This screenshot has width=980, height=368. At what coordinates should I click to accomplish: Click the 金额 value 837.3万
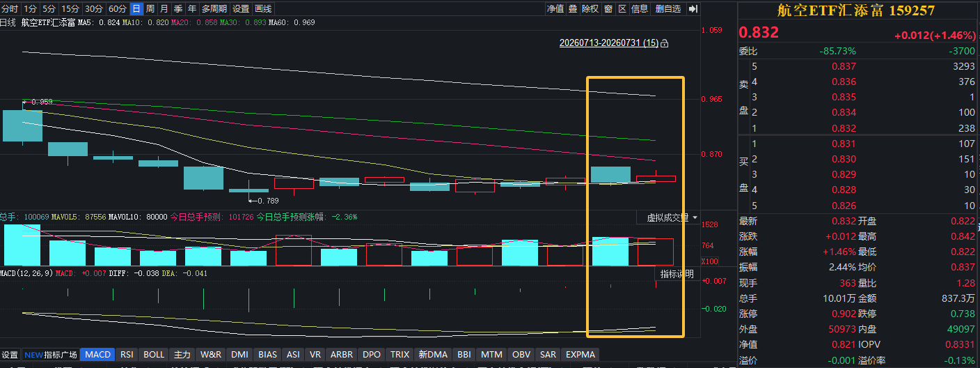point(958,298)
